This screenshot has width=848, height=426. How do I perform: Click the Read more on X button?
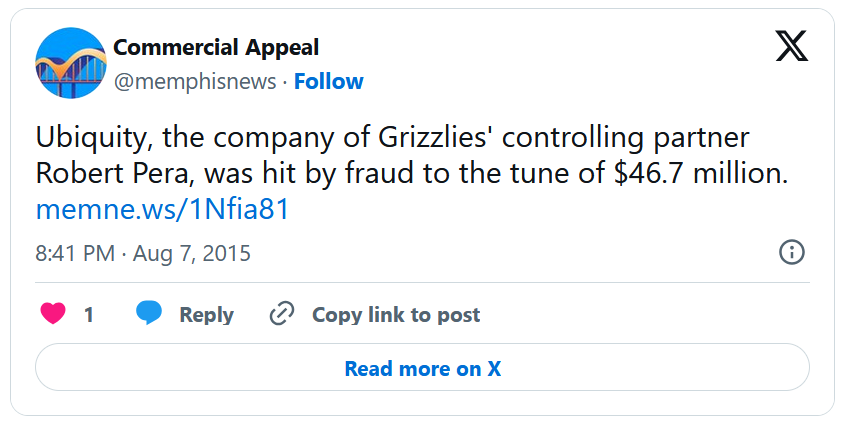[x=422, y=367]
